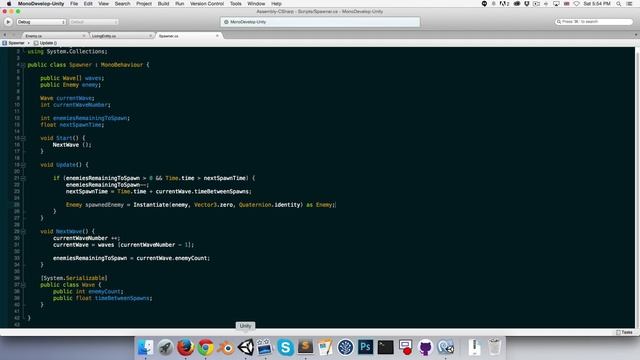This screenshot has width=640, height=360.
Task: Open the Apple menu
Action: [9, 4]
